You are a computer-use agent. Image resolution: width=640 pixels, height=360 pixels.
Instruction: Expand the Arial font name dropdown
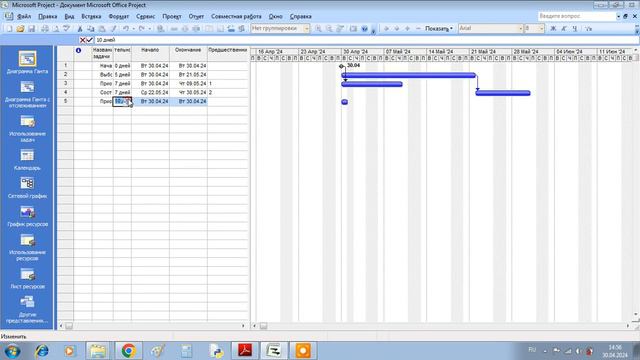point(520,29)
